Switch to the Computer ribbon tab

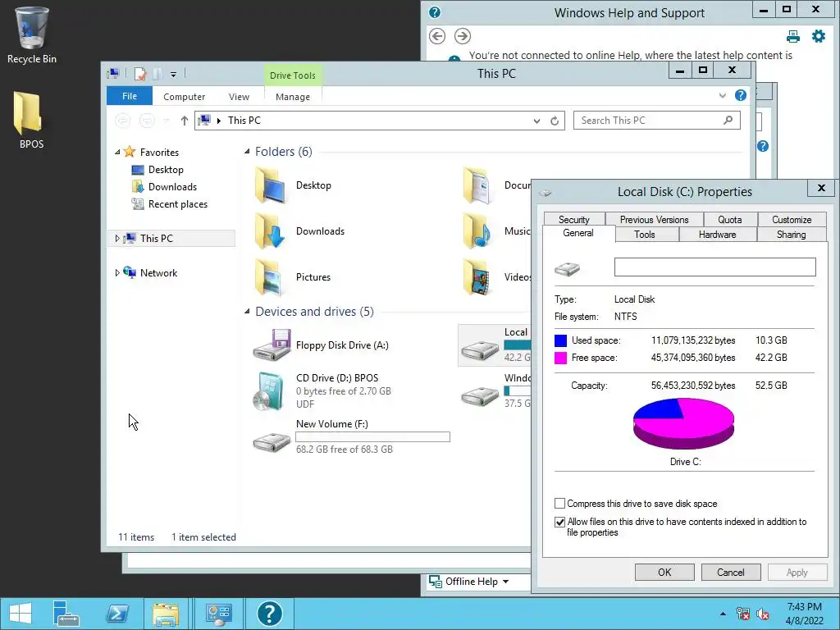pyautogui.click(x=184, y=97)
